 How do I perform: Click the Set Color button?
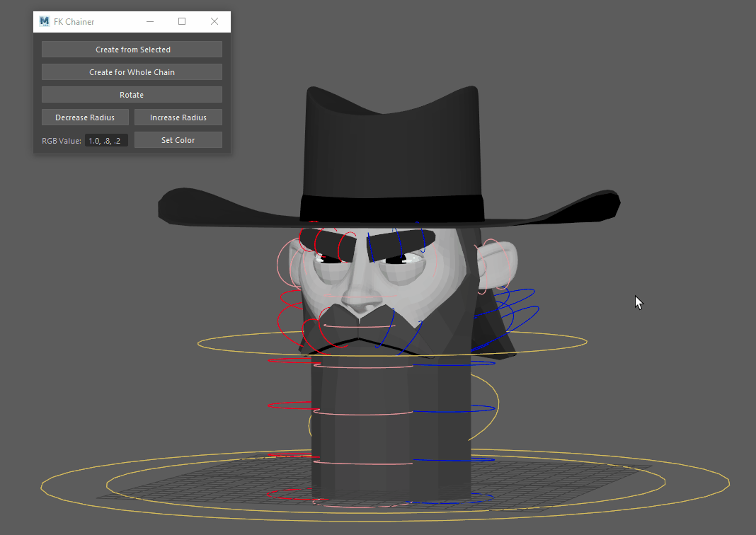(178, 140)
